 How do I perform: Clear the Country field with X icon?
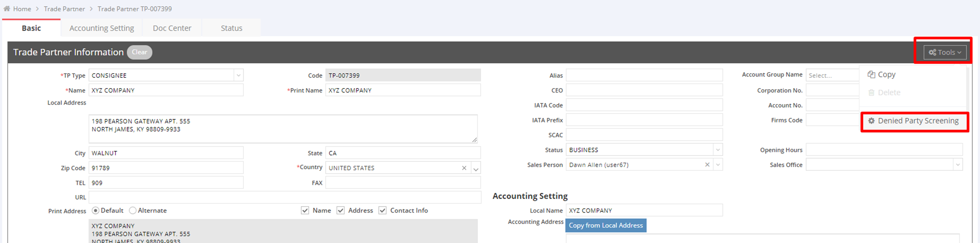click(x=464, y=168)
